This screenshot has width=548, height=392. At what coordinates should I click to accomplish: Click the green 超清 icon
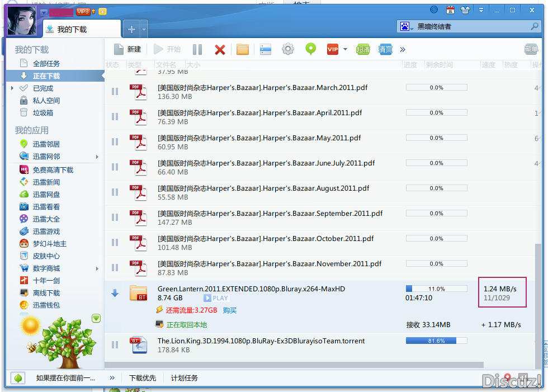tap(363, 50)
